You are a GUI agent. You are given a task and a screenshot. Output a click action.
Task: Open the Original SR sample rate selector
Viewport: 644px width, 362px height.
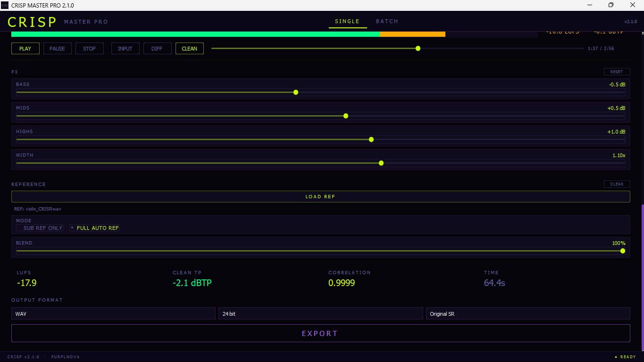click(527, 313)
